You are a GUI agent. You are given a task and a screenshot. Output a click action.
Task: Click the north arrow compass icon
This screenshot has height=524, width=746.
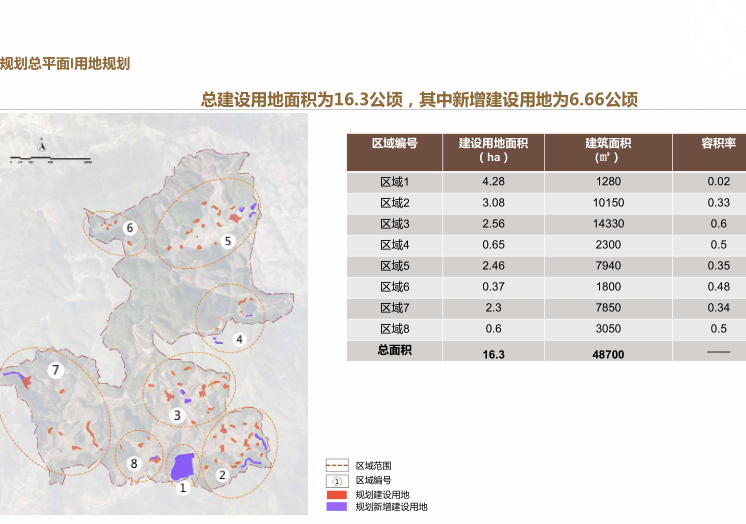point(42,146)
